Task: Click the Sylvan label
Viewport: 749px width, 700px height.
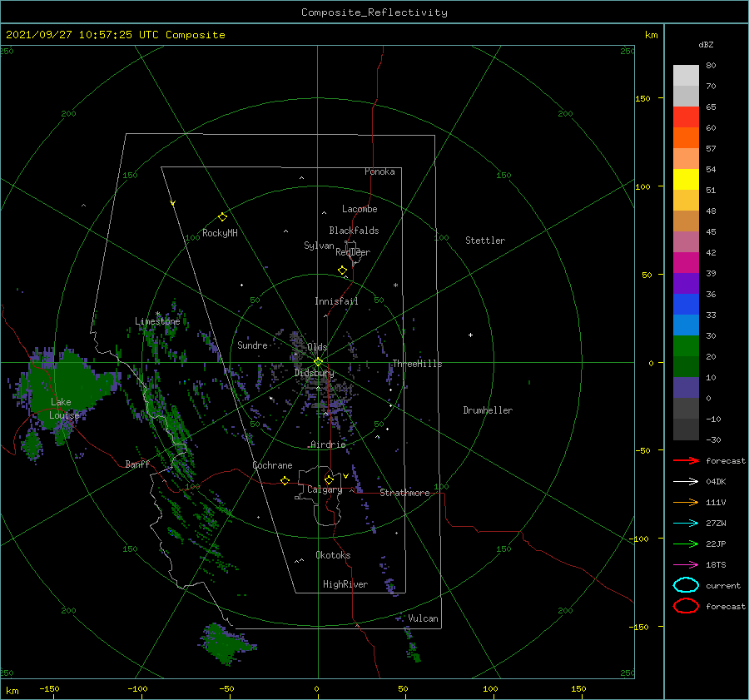Action: click(319, 246)
